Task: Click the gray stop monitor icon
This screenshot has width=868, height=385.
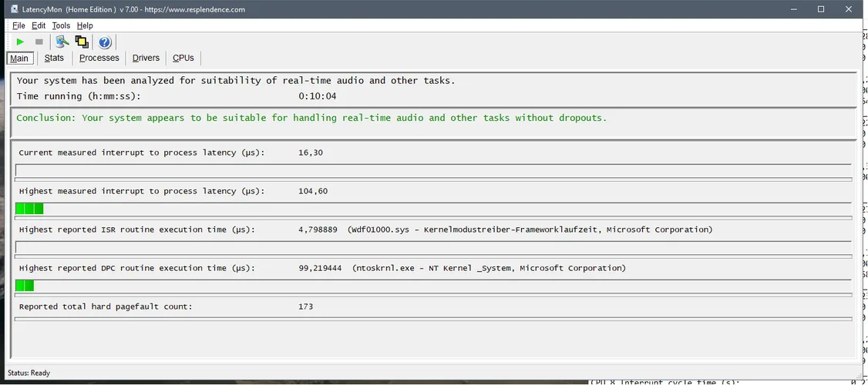Action: (39, 42)
